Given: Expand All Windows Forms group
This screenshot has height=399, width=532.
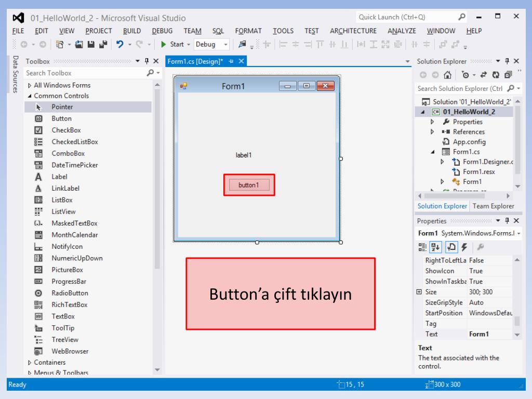Looking at the screenshot, I should point(30,86).
